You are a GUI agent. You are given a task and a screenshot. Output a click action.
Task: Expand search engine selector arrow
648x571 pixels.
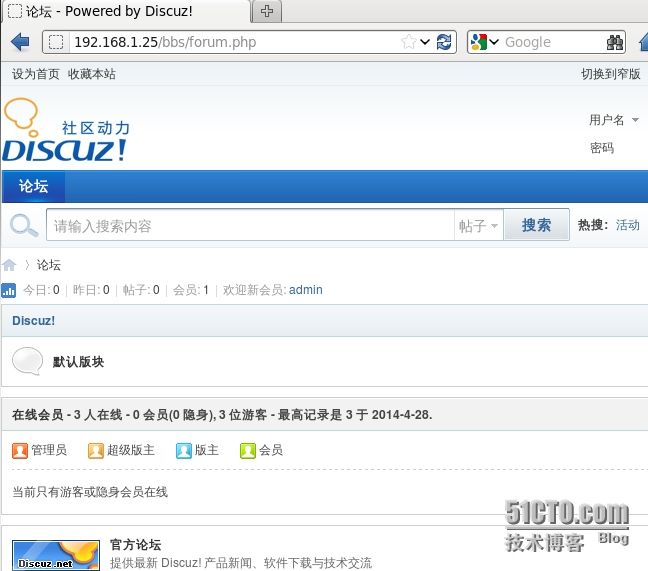[x=494, y=42]
